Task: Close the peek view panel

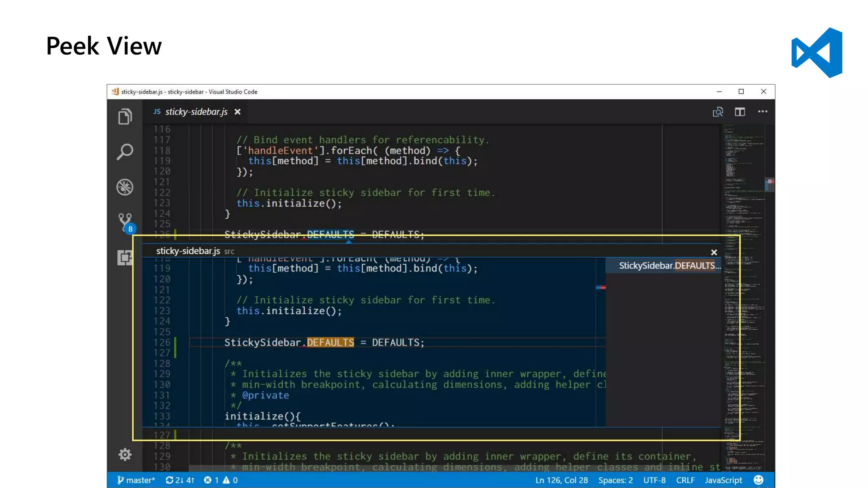Action: click(714, 252)
